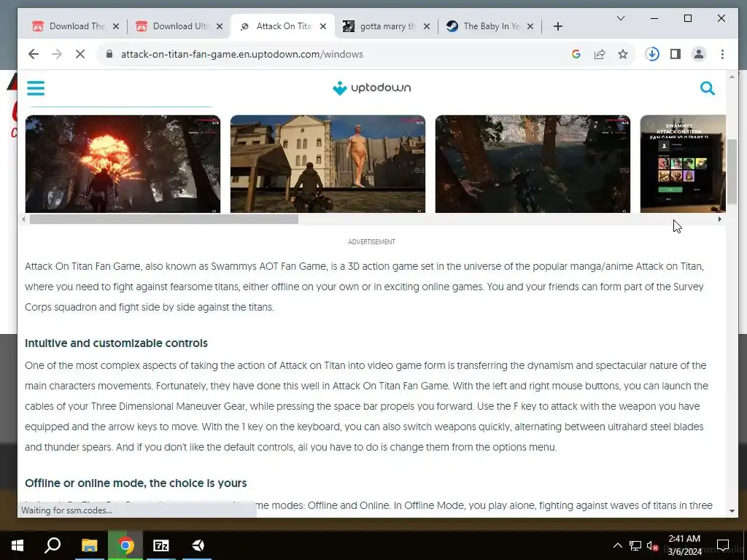This screenshot has width=747, height=560.
Task: Click the muted volume tray icon
Action: coord(653,545)
